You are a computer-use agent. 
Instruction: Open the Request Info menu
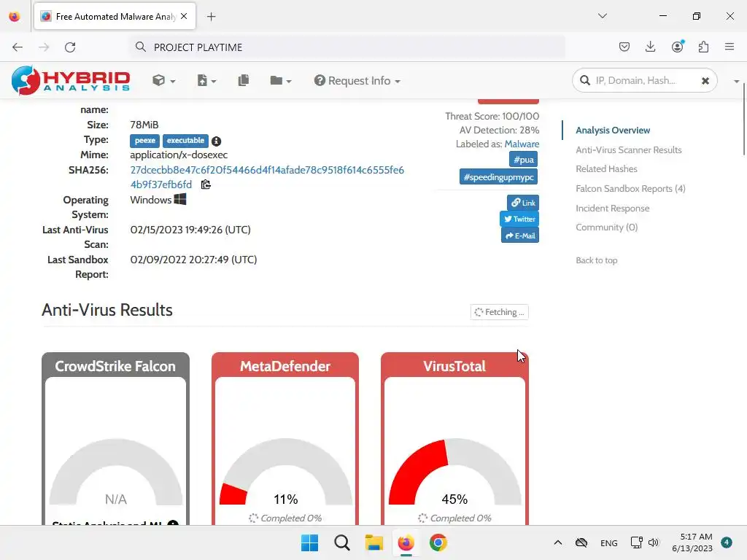(x=357, y=80)
